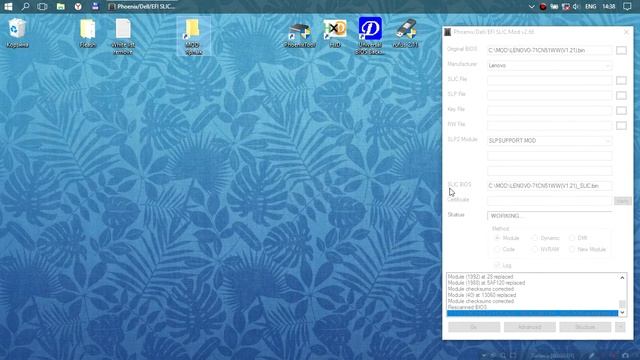Screen dimensions: 640x360
Task: Open taskbar search magnifier
Action: (x=25, y=7)
